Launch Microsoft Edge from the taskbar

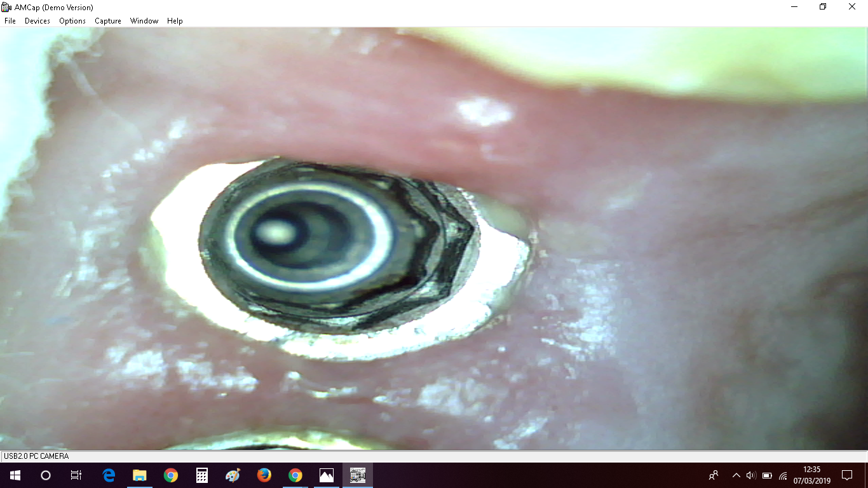109,475
